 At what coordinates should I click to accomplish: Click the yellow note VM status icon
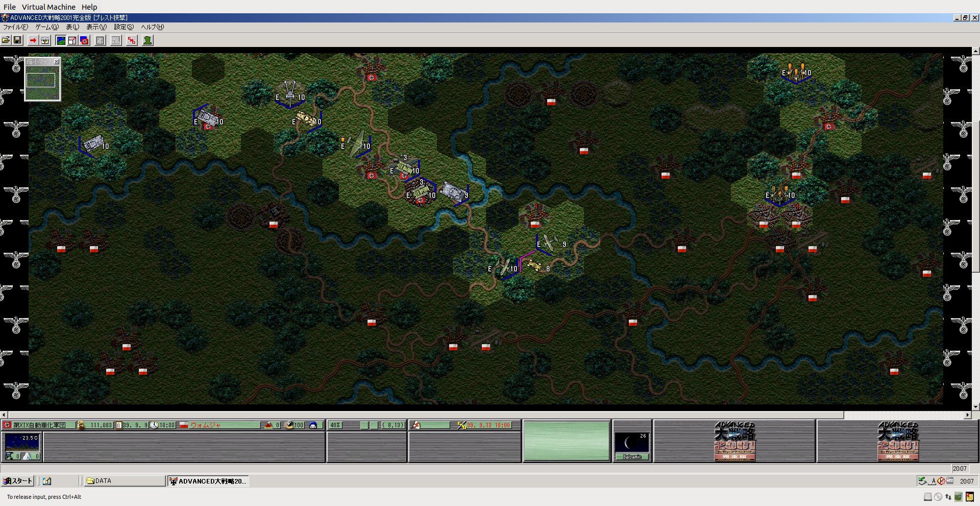coord(970,497)
